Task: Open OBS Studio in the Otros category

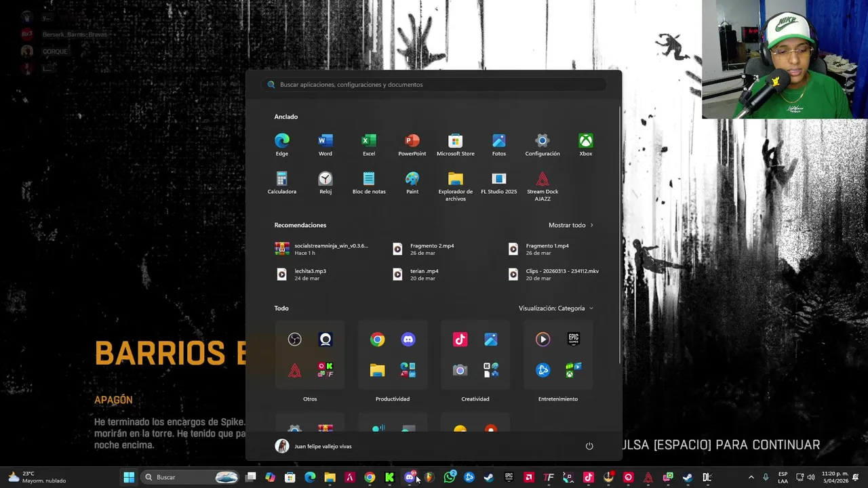Action: tap(294, 340)
